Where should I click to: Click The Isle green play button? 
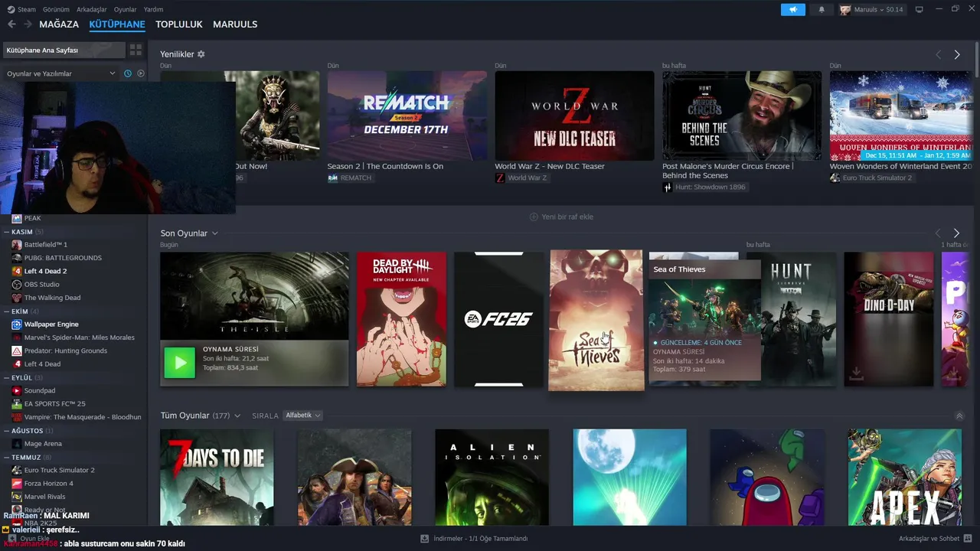(180, 363)
